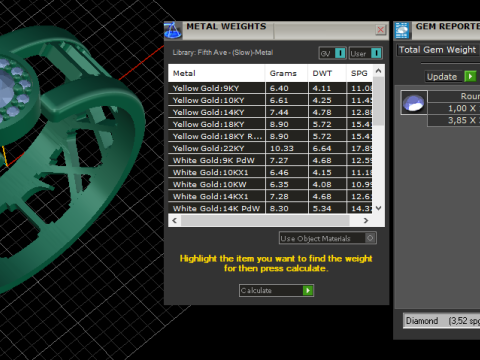Sort by the DWT column header

pyautogui.click(x=327, y=73)
